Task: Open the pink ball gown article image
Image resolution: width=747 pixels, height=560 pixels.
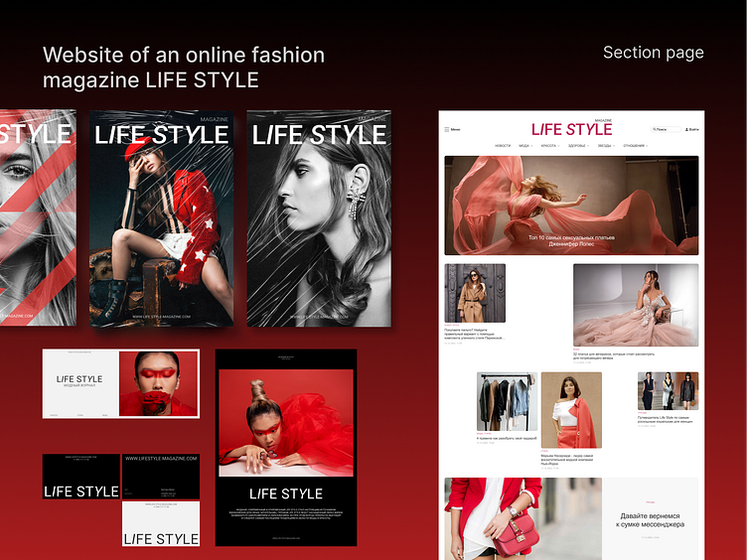Action: pos(636,305)
